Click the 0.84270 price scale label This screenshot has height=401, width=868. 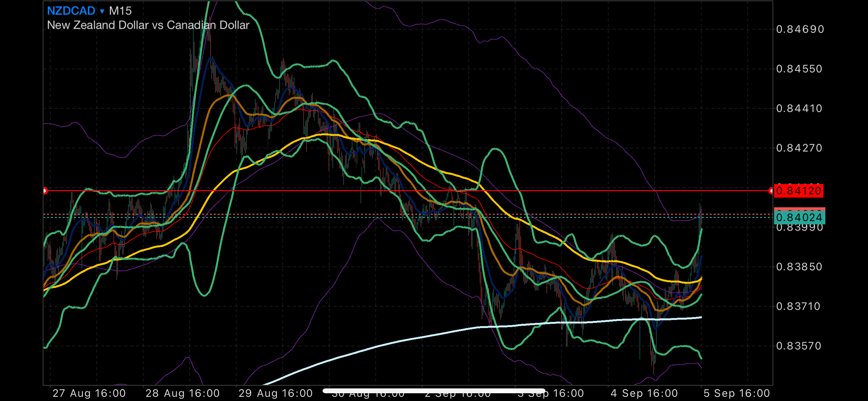coord(799,148)
